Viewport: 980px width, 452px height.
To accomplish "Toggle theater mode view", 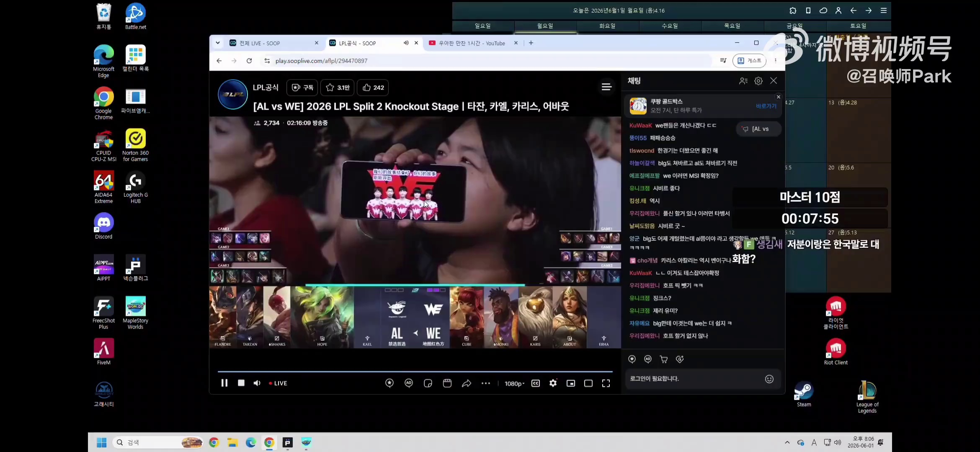I will [x=588, y=383].
